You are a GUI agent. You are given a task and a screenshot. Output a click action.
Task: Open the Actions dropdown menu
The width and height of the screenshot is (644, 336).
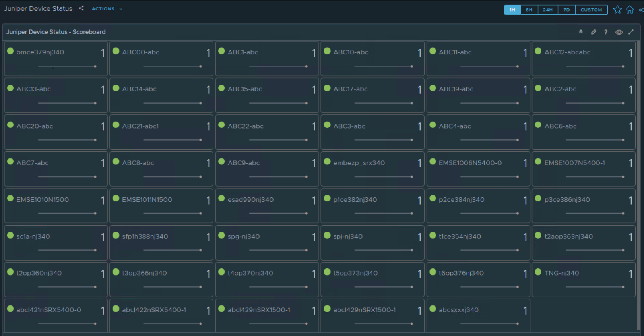click(107, 9)
